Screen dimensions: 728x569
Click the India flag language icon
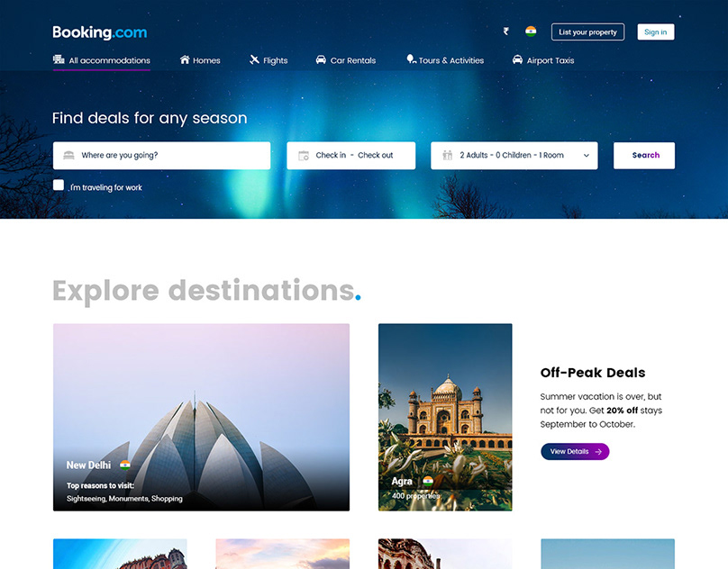point(531,32)
